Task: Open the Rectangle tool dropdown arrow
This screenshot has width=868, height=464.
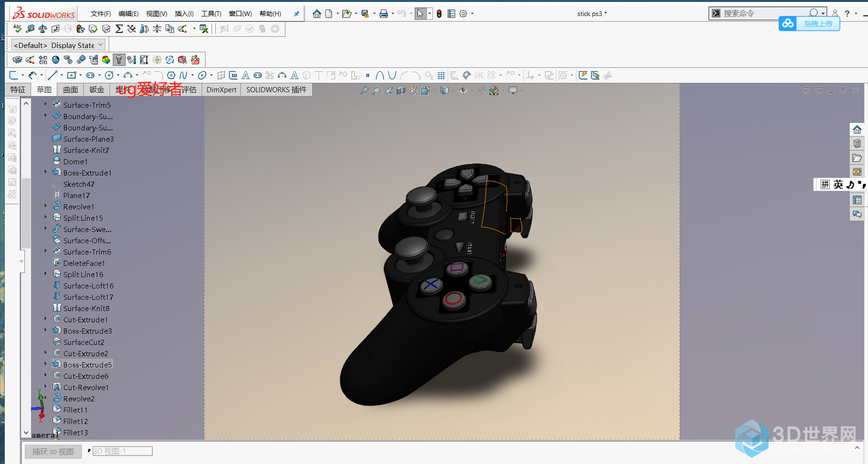Action: click(x=80, y=75)
